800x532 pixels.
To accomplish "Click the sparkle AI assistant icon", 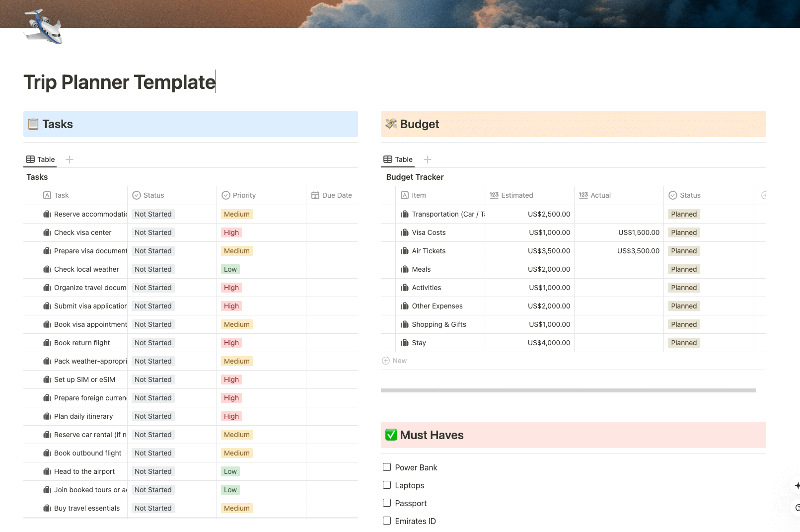I will click(797, 485).
